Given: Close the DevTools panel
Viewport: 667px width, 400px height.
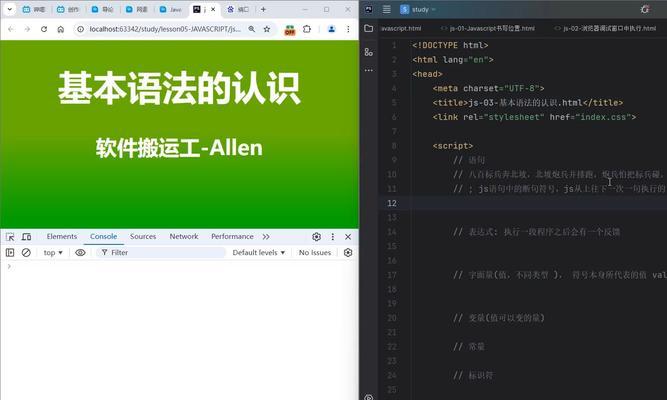Looking at the screenshot, I should pos(348,237).
